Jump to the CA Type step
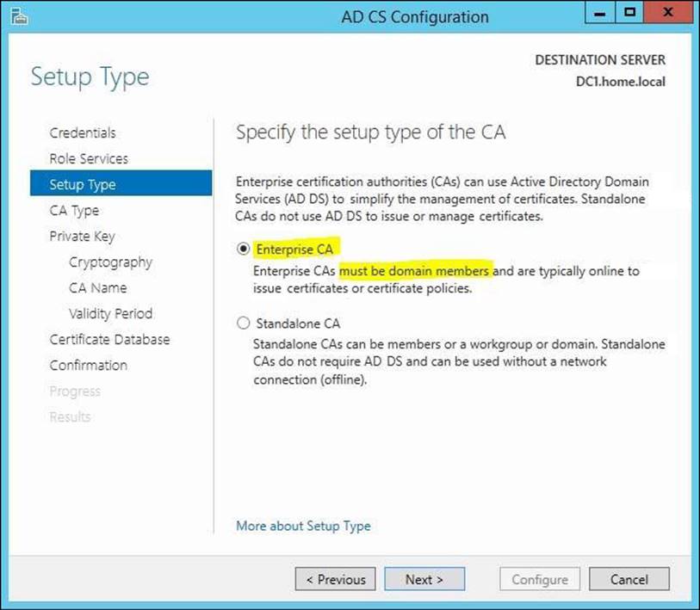Viewport: 700px width, 610px height. click(x=74, y=210)
